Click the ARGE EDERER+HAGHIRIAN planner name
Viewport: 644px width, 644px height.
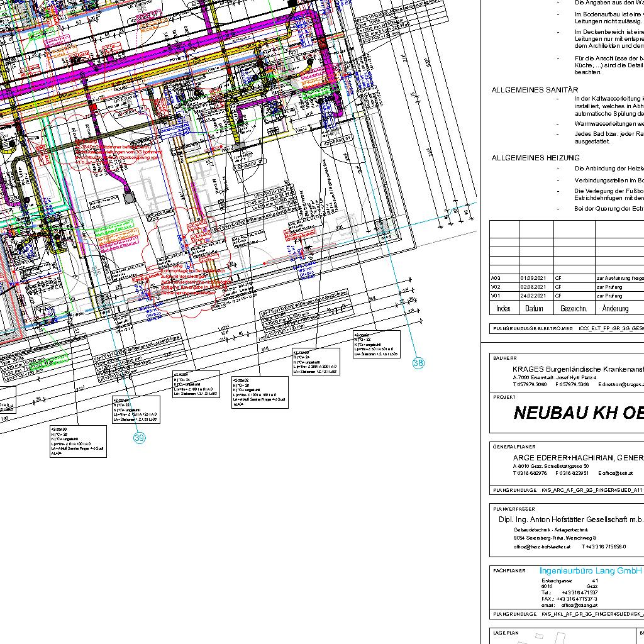pyautogui.click(x=577, y=457)
